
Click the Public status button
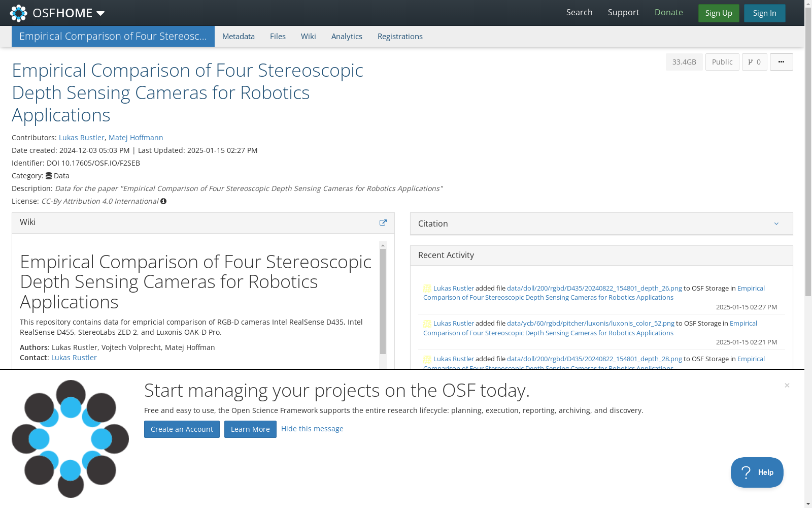(x=722, y=62)
